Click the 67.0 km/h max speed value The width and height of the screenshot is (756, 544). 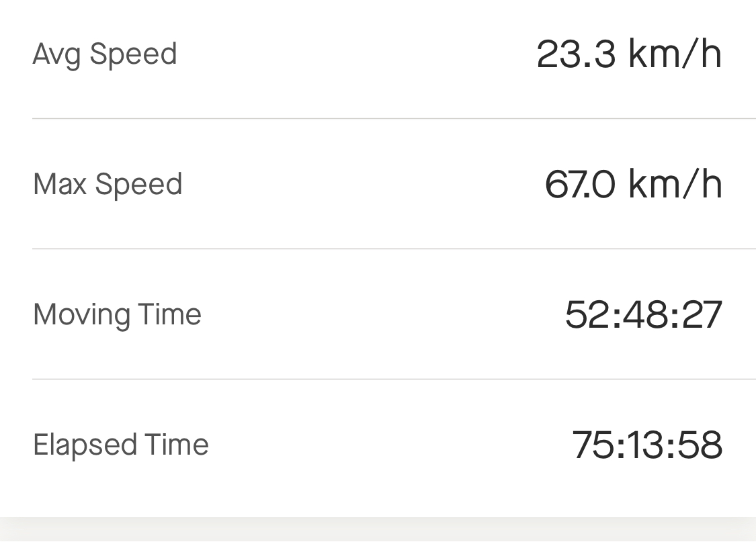point(634,184)
